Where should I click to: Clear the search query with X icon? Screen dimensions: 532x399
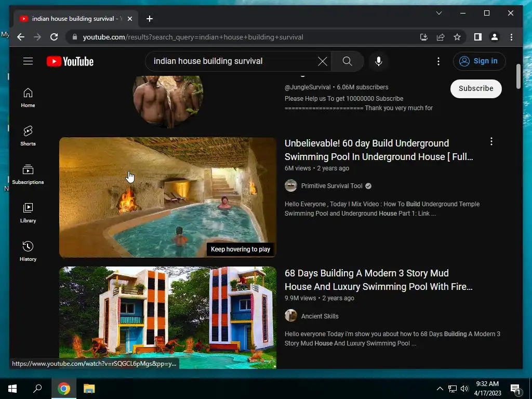pyautogui.click(x=322, y=61)
